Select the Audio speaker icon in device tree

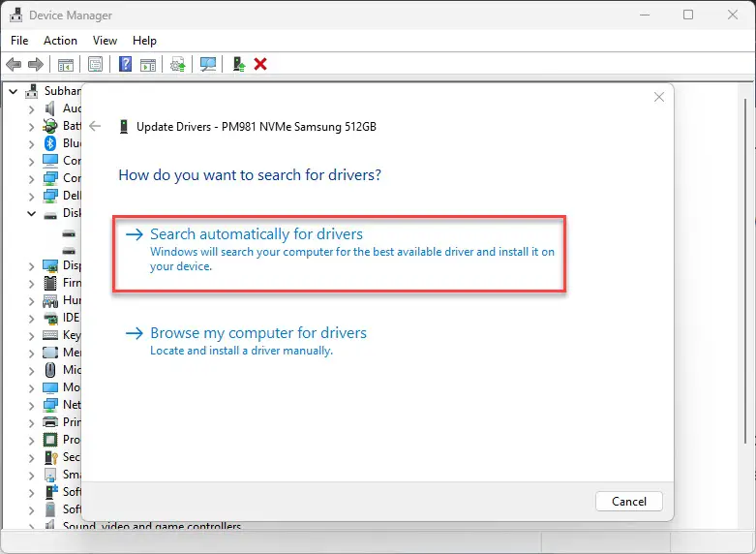50,108
